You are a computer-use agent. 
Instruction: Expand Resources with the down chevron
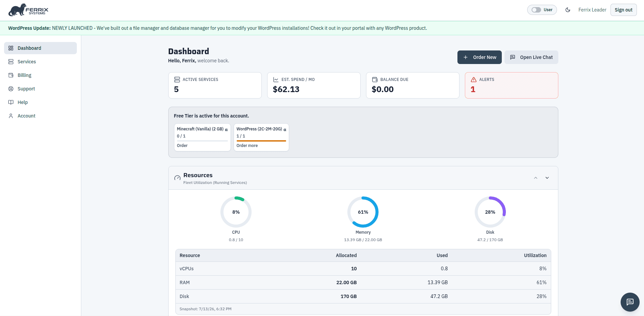(547, 178)
